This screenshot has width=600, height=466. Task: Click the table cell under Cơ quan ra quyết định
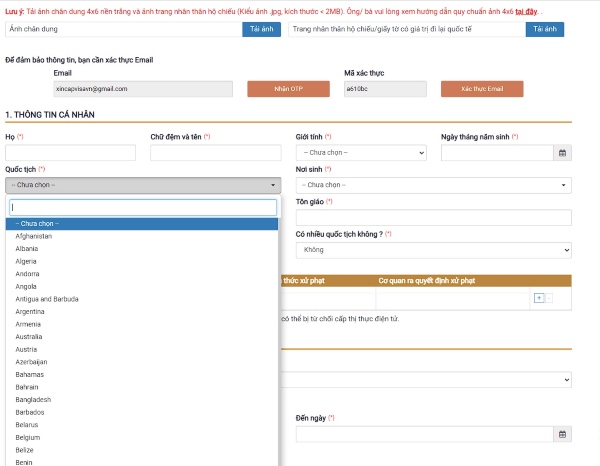(x=453, y=298)
